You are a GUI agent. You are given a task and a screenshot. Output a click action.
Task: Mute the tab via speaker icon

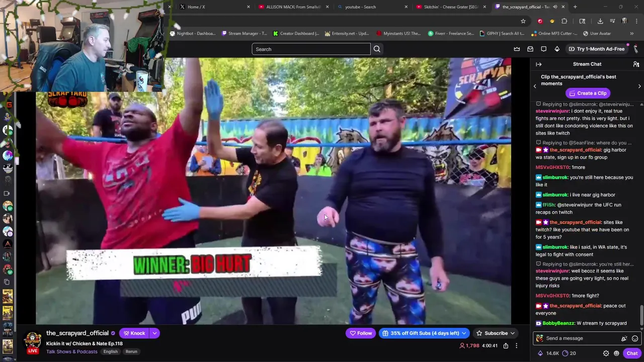tap(555, 7)
